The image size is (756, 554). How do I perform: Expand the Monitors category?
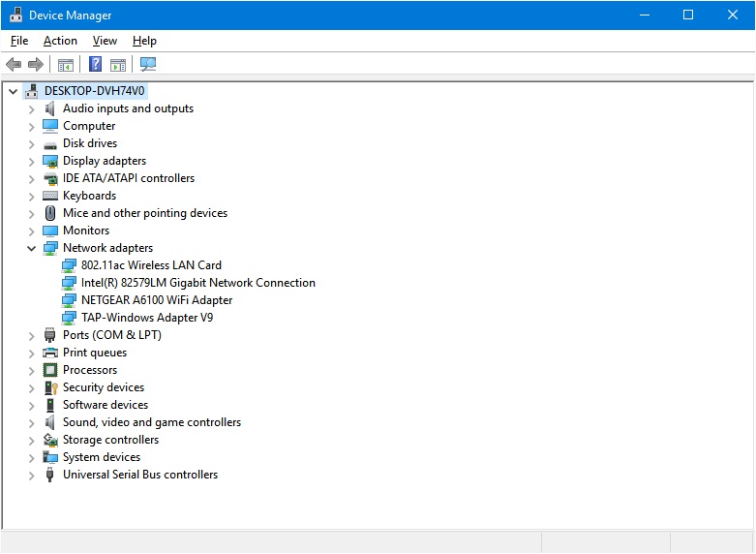coord(31,231)
